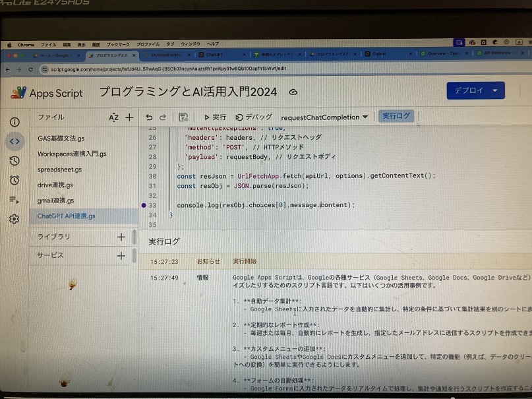Open spreadsheet.gs file
The height and width of the screenshot is (399, 532).
(x=60, y=169)
